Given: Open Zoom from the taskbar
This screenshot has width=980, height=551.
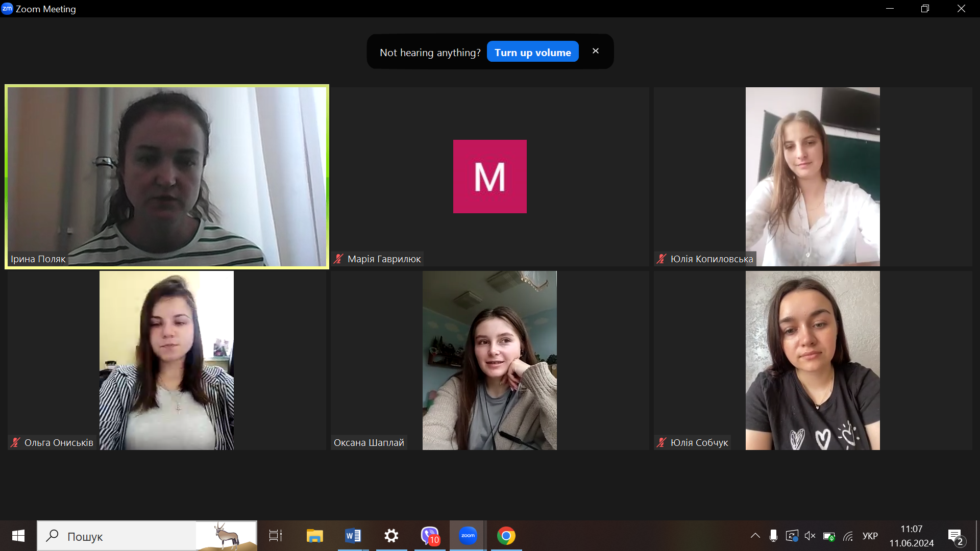Looking at the screenshot, I should [x=468, y=536].
